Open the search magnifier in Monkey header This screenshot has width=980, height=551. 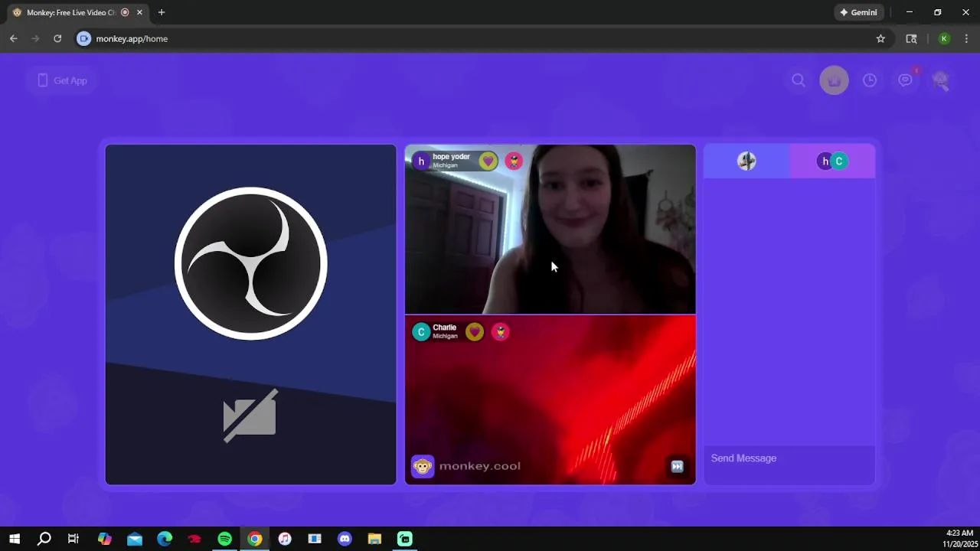(x=799, y=80)
